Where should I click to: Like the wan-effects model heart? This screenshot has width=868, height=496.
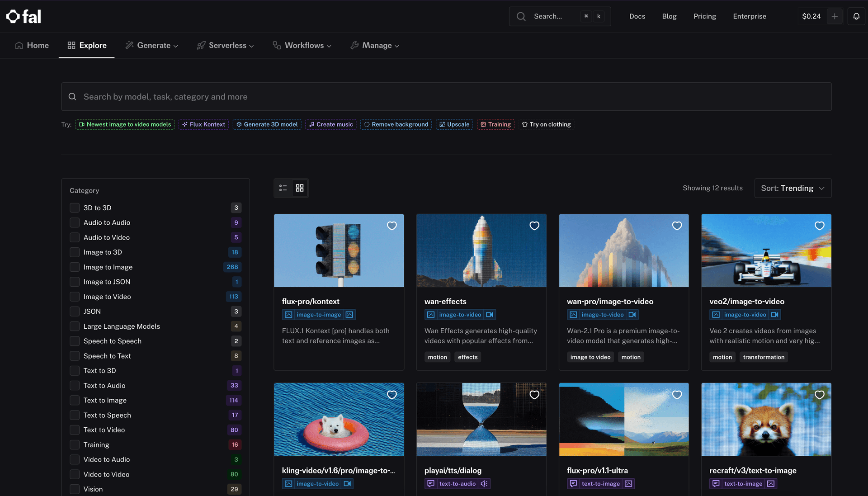point(534,226)
